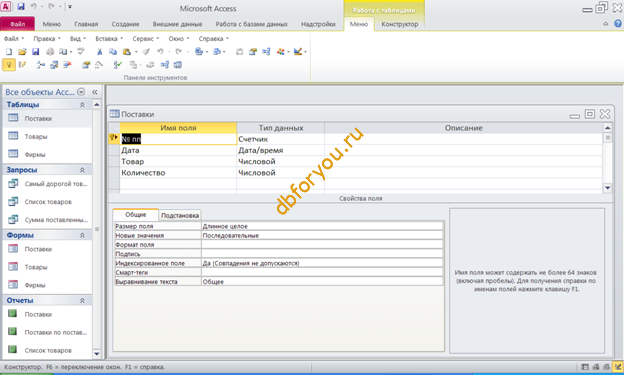
Task: Open the Все объекты Access dropdown arrow
Action: [x=81, y=92]
